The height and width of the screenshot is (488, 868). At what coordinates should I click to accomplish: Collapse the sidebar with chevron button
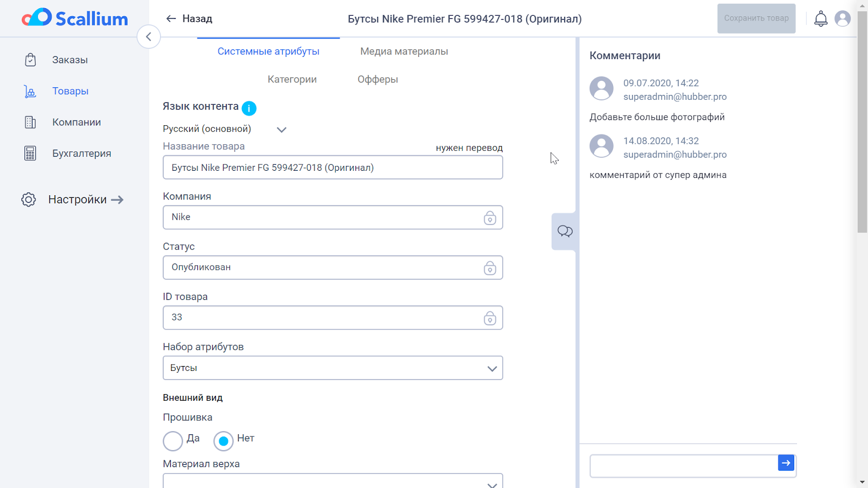[x=149, y=37]
